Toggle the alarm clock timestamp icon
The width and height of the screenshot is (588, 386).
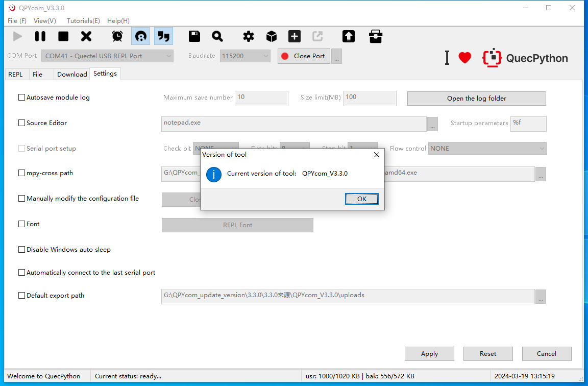tap(117, 36)
